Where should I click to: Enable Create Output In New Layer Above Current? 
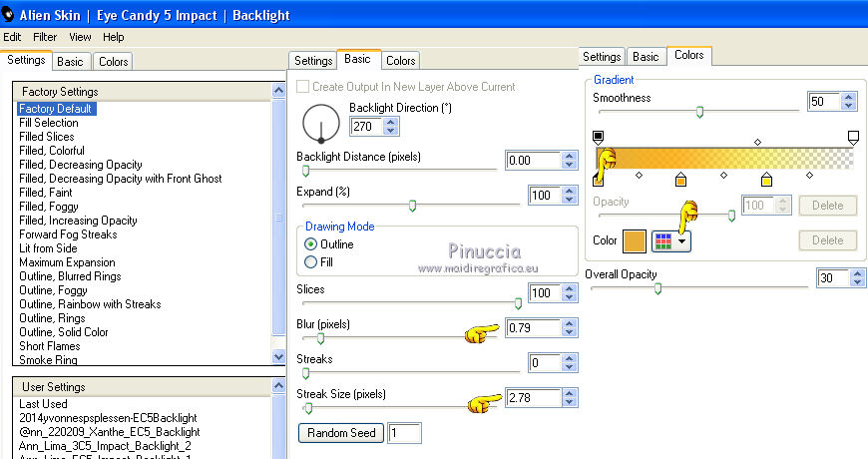tap(303, 87)
